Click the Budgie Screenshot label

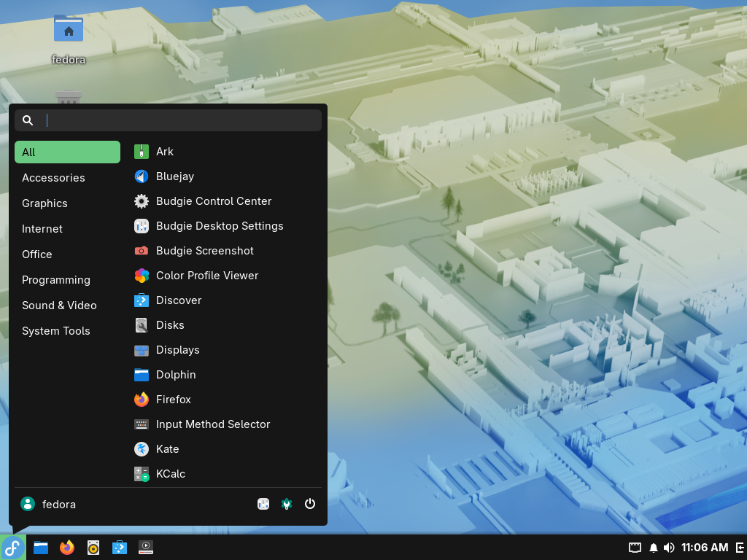pos(205,251)
